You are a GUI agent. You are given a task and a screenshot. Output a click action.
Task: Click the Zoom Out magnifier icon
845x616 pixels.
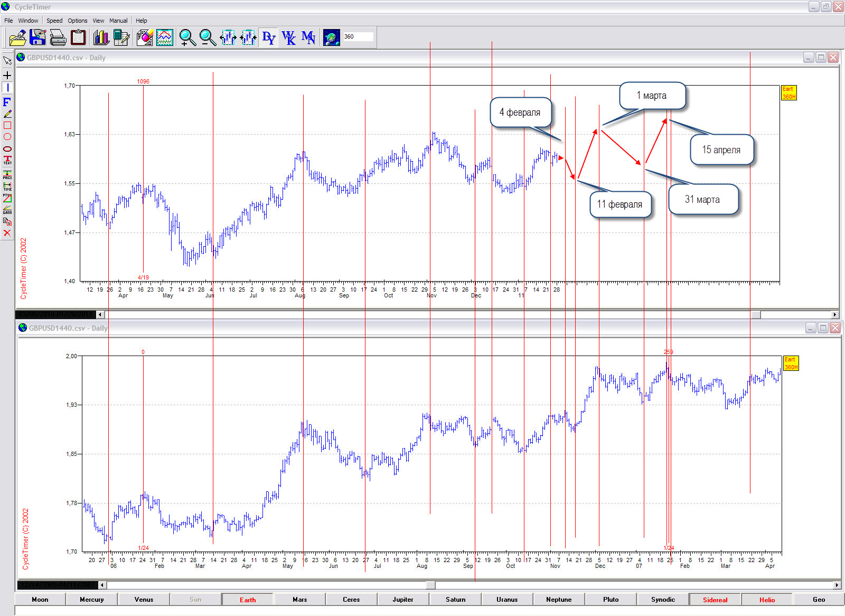click(x=208, y=38)
